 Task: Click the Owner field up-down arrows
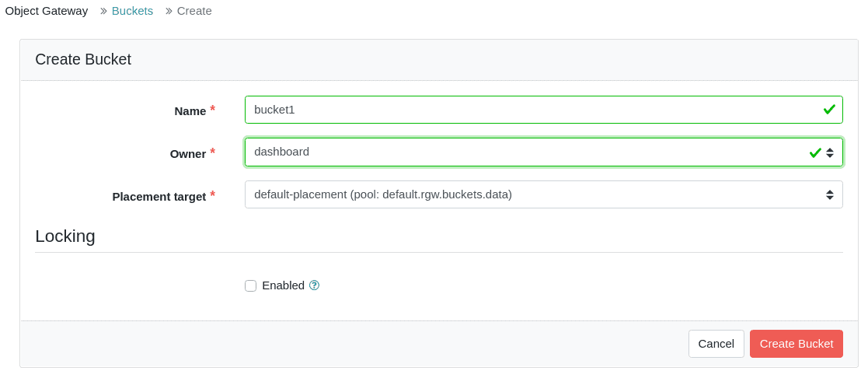(830, 152)
